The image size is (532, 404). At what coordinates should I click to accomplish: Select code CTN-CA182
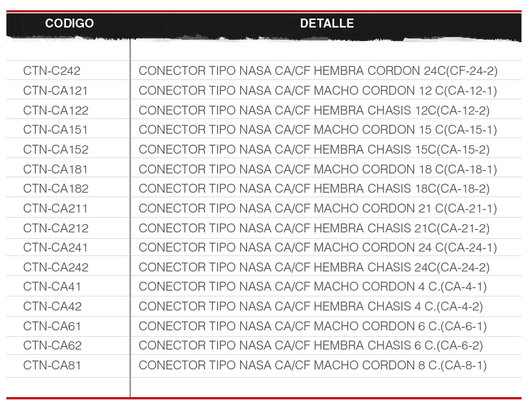56,188
